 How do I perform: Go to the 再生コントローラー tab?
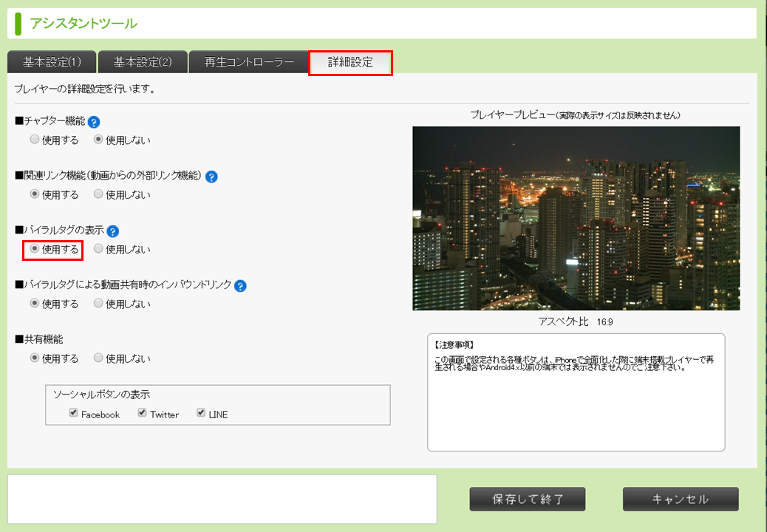pyautogui.click(x=248, y=62)
